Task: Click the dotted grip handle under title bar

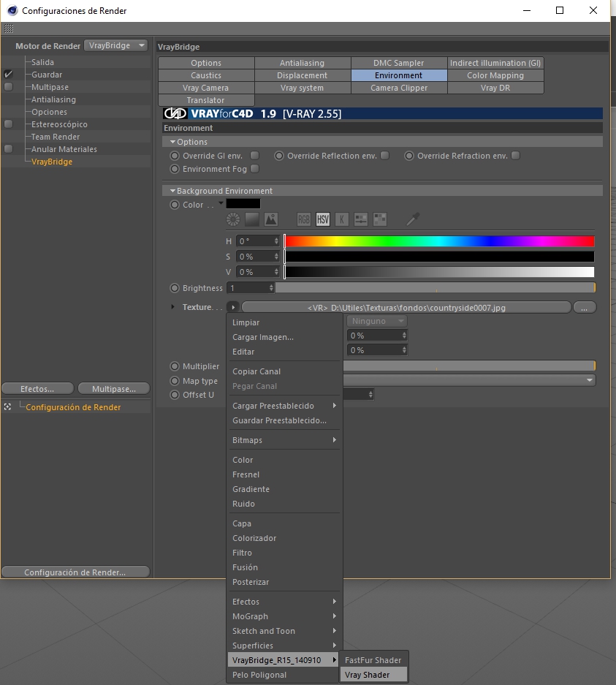Action: [9, 29]
